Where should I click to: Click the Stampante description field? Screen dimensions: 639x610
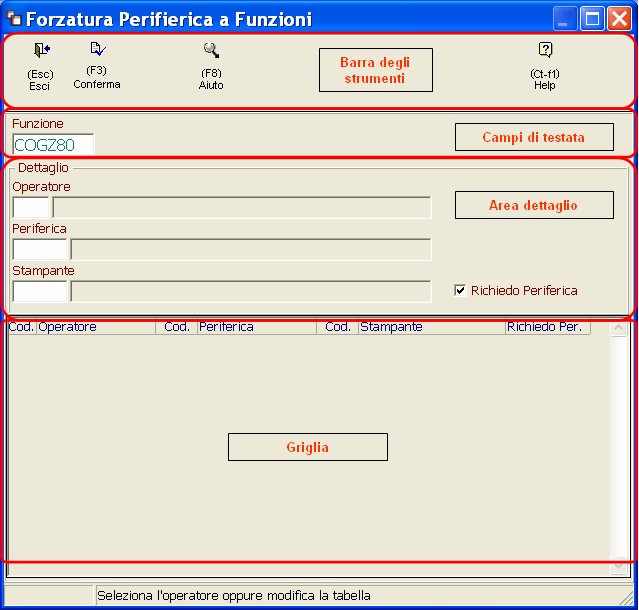[251, 291]
